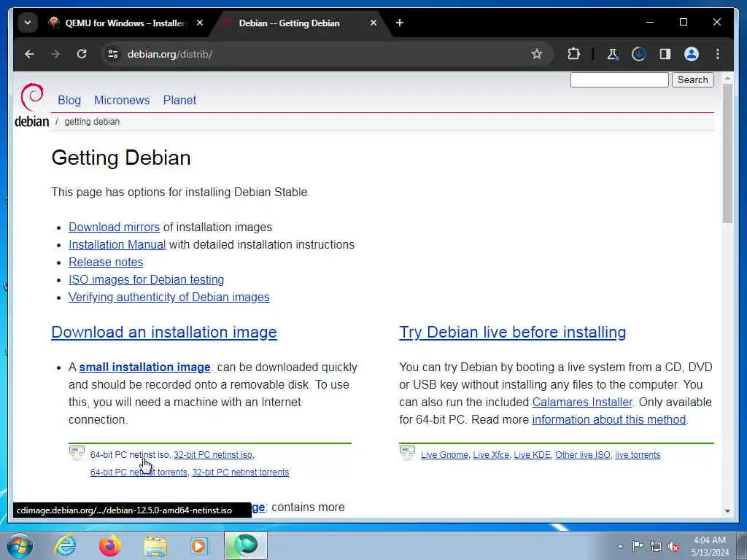Open the Live Xfce link
Viewport: 747px width, 560px height.
point(491,455)
